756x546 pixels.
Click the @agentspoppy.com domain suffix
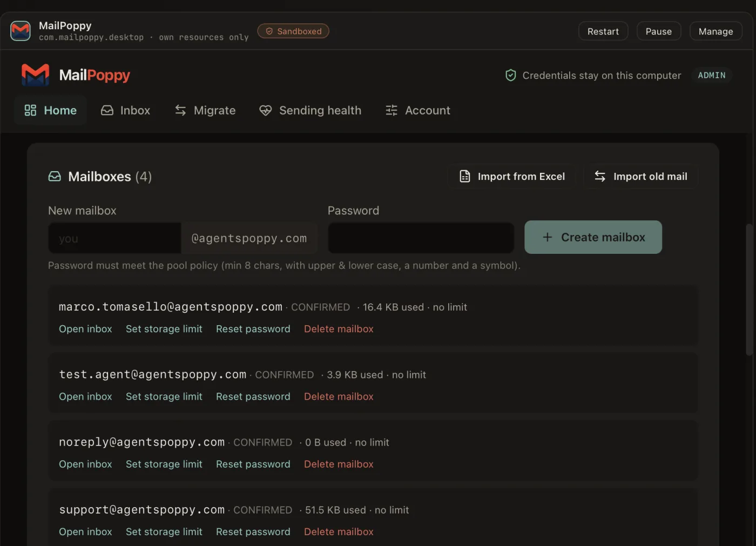coord(249,238)
